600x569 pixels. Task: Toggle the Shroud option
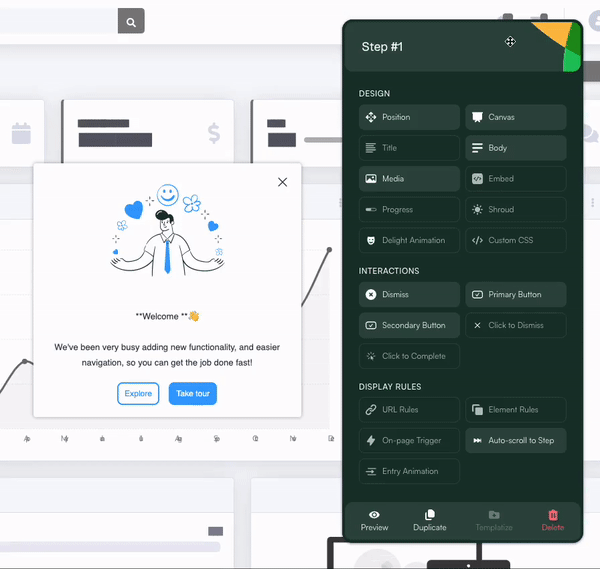515,210
